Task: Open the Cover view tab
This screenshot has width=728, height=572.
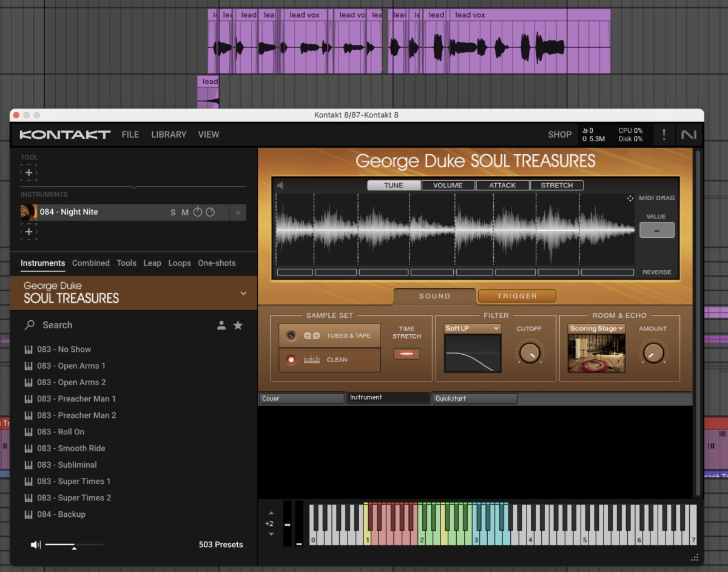Action: tap(302, 399)
